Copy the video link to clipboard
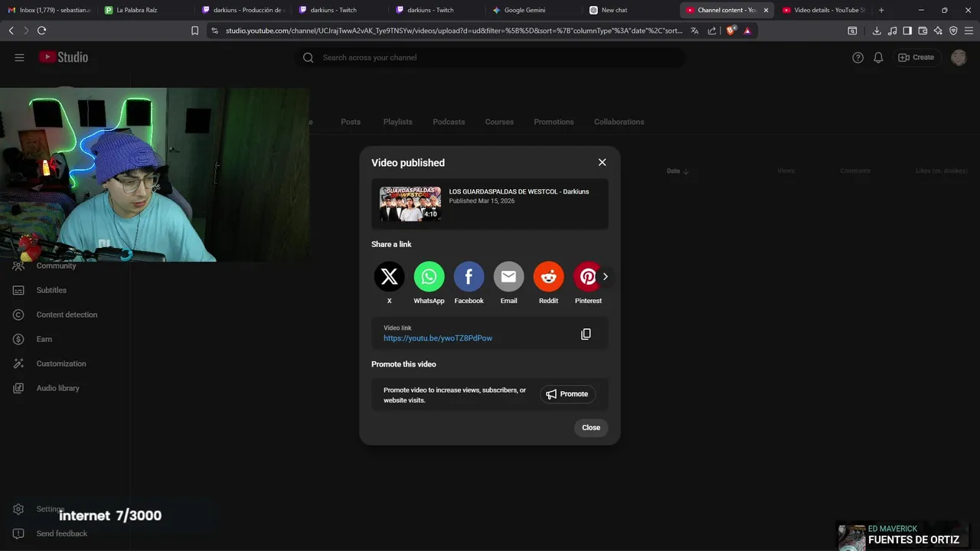The height and width of the screenshot is (551, 980). 586,334
